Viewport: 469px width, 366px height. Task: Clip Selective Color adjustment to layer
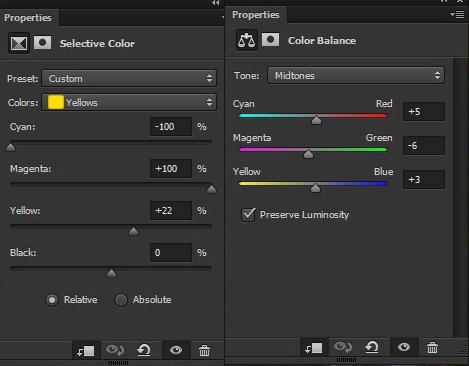click(86, 350)
